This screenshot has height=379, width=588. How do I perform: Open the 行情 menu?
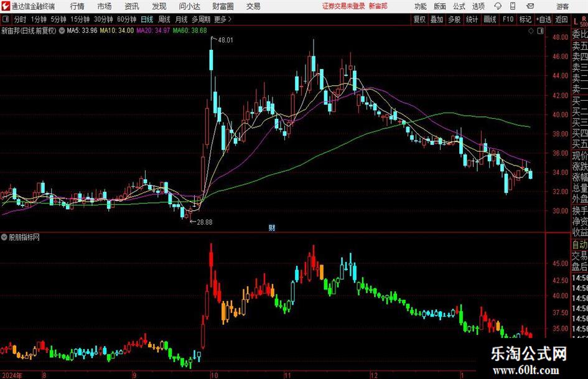coord(77,6)
